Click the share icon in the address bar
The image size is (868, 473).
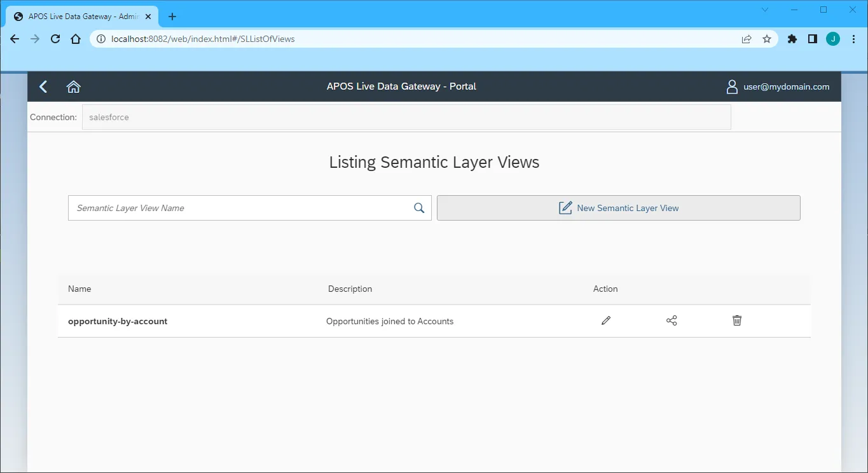[745, 39]
